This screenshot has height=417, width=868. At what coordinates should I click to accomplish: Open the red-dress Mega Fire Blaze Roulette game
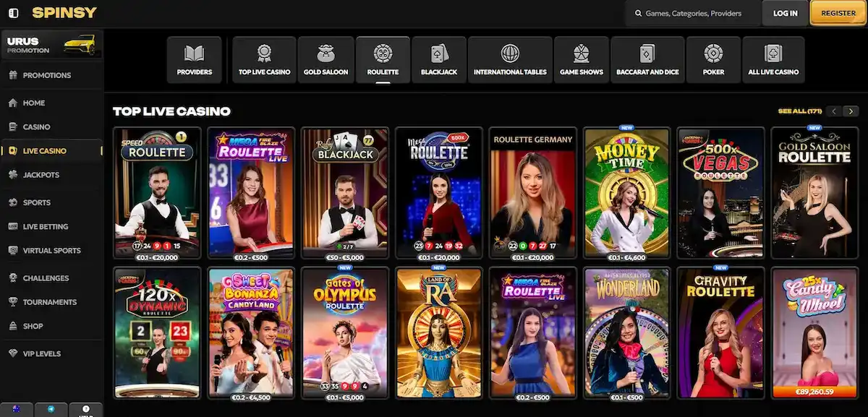[251, 193]
